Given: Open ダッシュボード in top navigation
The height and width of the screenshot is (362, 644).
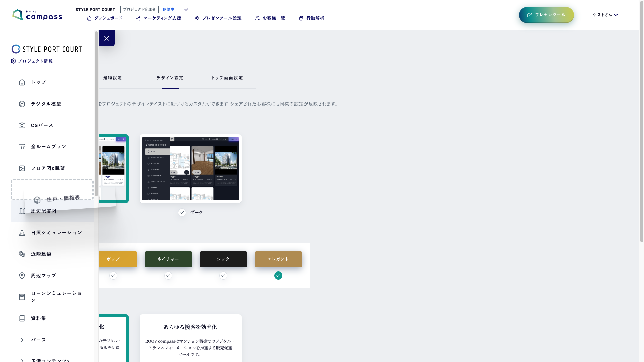Looking at the screenshot, I should 105,18.
